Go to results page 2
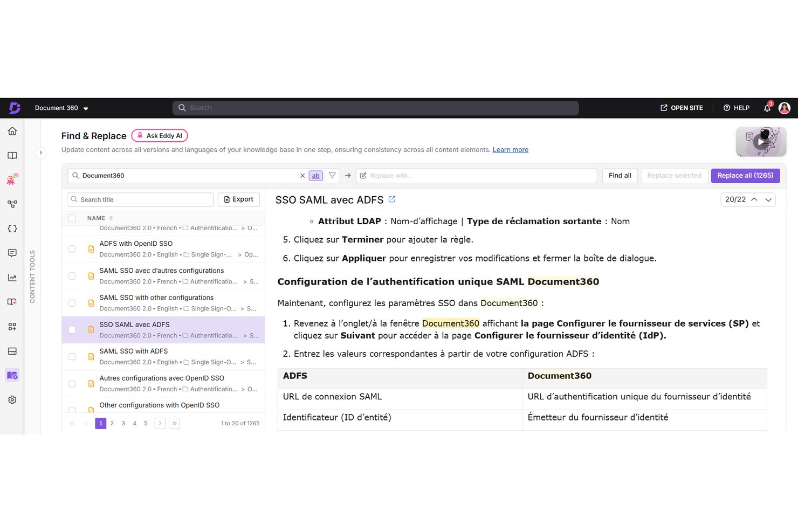Screen dimensions: 798x532 click(112, 424)
